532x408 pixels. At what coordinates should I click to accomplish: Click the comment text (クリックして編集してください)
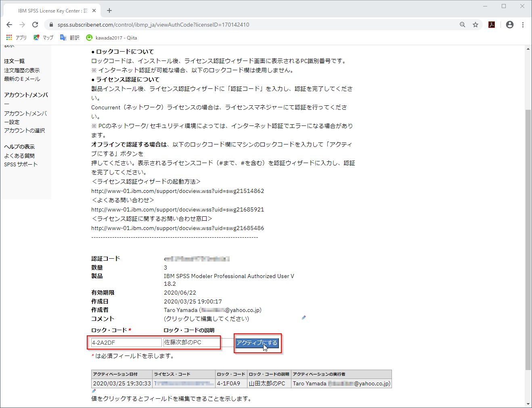(x=206, y=319)
